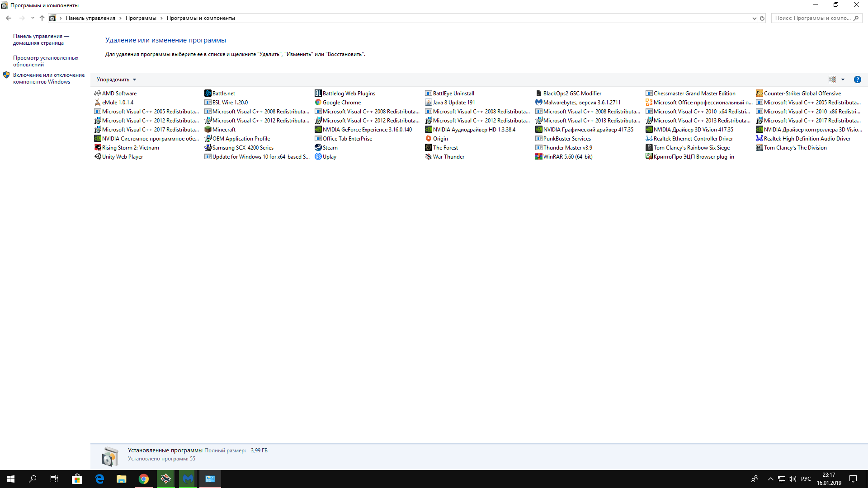Expand the view options dropdown arrow
The width and height of the screenshot is (868, 488).
(x=843, y=80)
